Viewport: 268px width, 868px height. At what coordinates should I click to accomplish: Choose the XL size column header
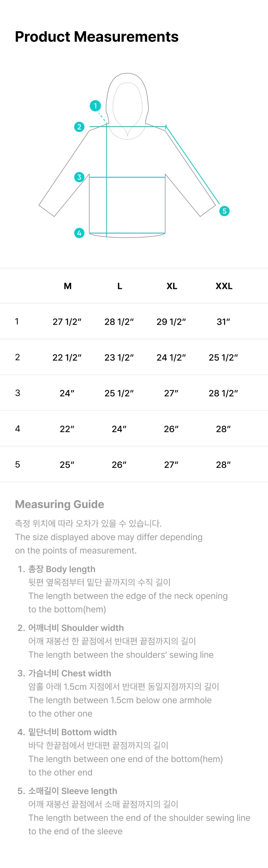[172, 286]
